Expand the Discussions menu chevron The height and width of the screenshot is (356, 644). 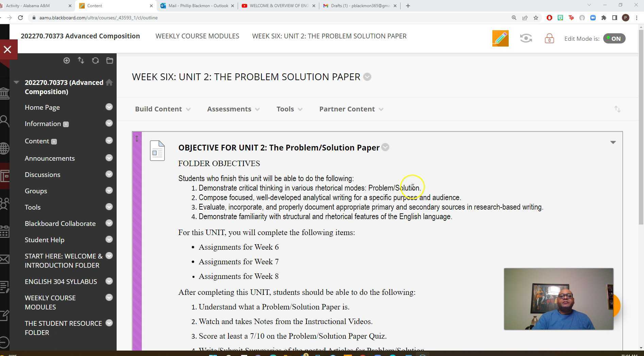click(x=109, y=174)
